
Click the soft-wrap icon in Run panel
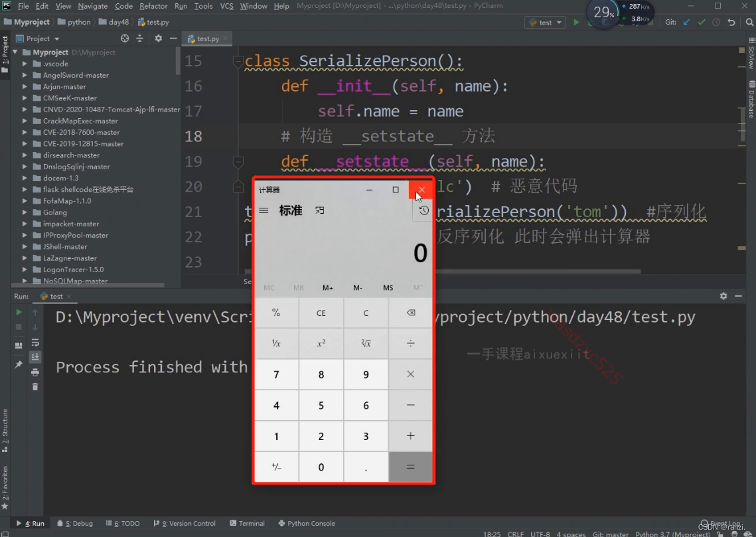(35, 343)
